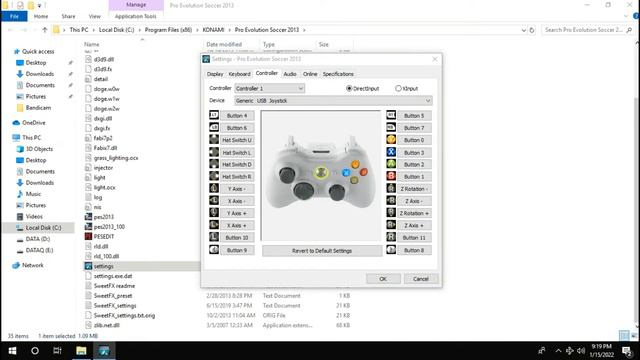Click the left stick up icon beside Y Axis -
Viewport: 640px width, 360px height.
(214, 189)
